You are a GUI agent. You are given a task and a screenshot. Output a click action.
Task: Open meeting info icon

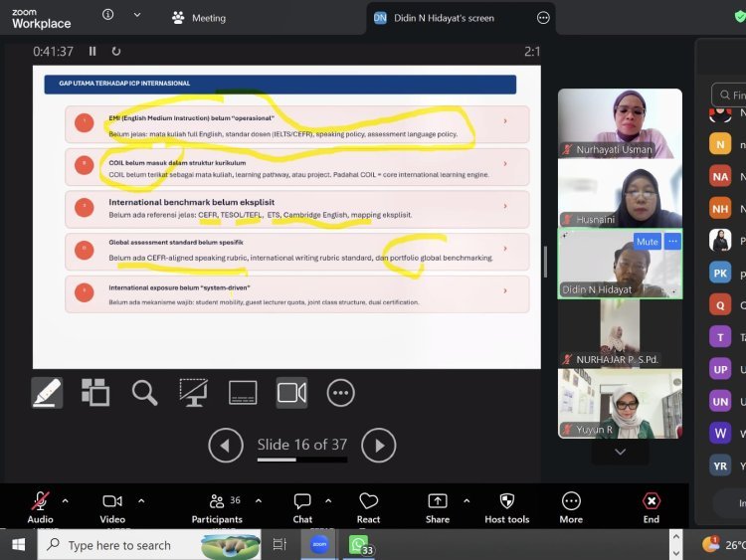(108, 15)
